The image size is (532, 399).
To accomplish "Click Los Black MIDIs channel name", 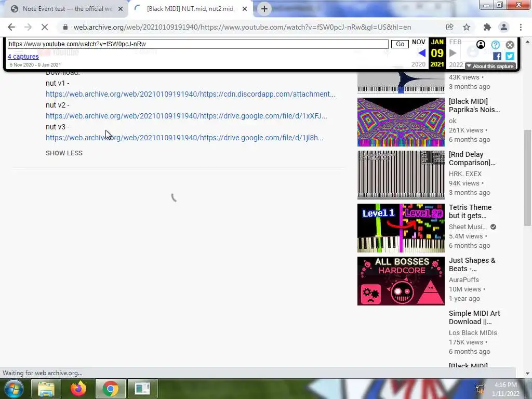I will click(473, 332).
